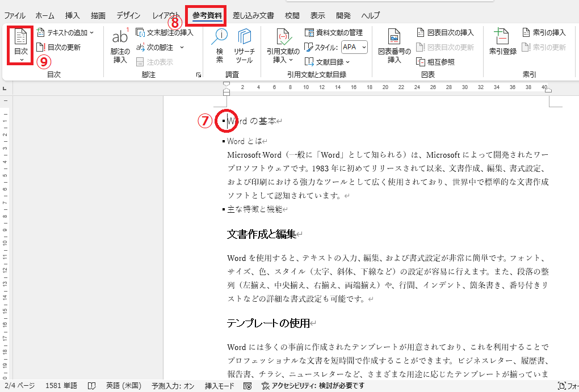Open the 目次 (table of contents) button
This screenshot has width=579, height=392.
pos(20,45)
